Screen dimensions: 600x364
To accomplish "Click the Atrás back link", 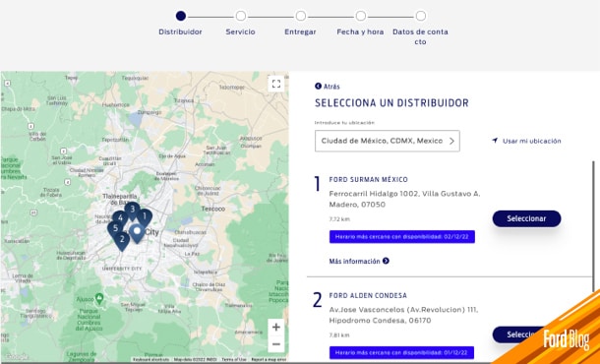I will point(328,87).
